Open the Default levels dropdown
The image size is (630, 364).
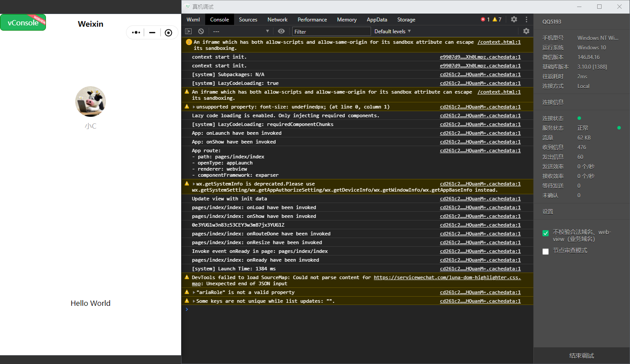(392, 31)
